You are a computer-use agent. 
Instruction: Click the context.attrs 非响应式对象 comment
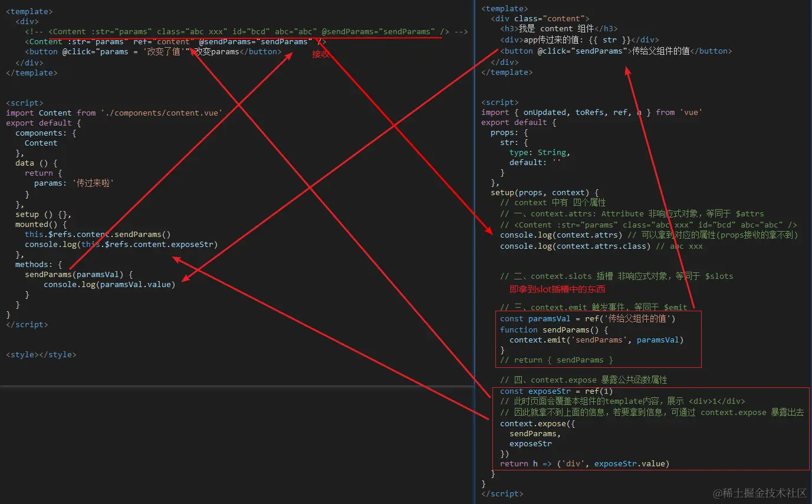[x=632, y=213]
